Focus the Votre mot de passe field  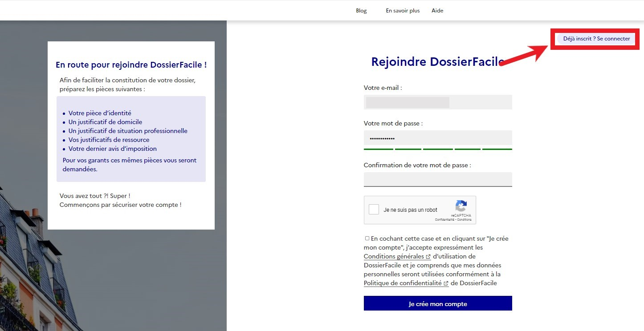pyautogui.click(x=438, y=138)
